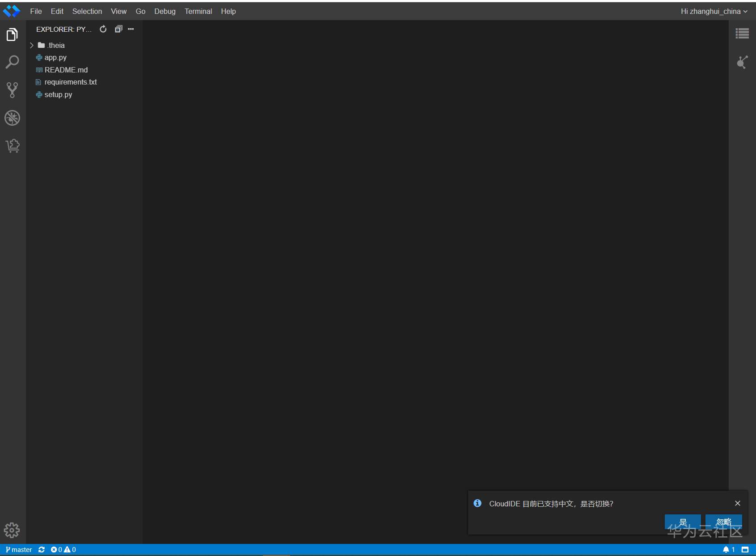Click the CloudIDE logo
This screenshot has height=556, width=756.
(12, 11)
